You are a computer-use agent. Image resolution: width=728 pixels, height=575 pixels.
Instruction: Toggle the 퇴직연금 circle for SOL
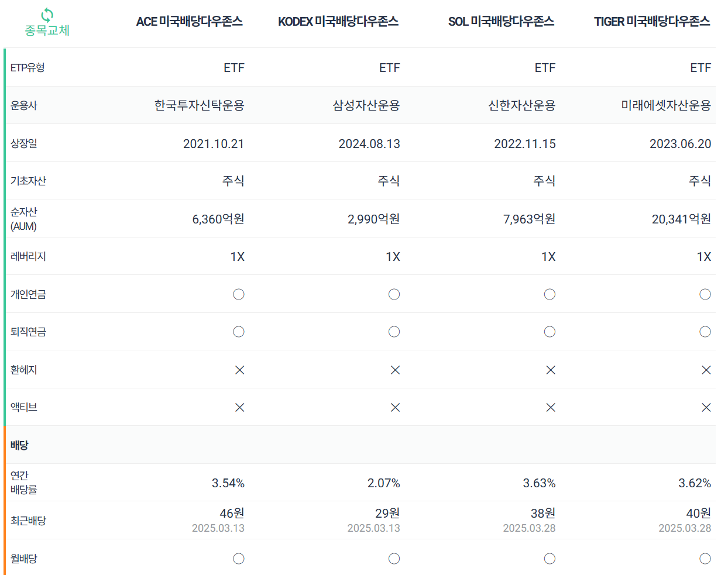pyautogui.click(x=550, y=332)
